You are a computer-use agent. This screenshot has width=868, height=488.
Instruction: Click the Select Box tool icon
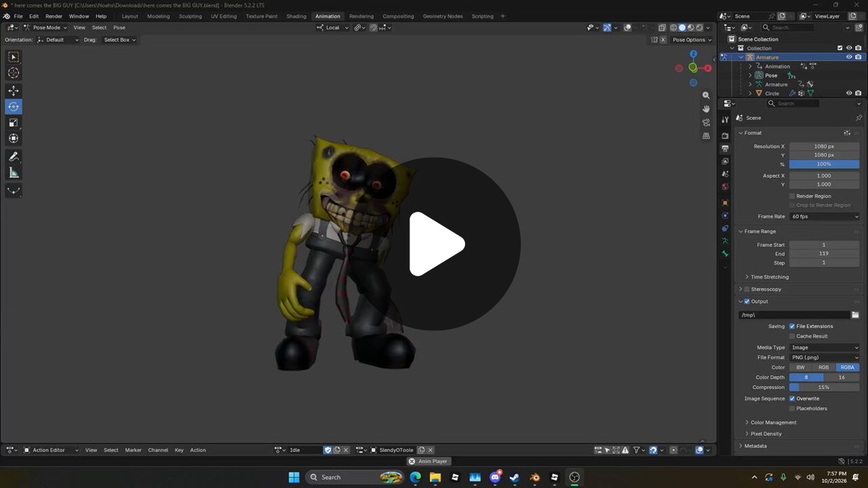(x=14, y=56)
